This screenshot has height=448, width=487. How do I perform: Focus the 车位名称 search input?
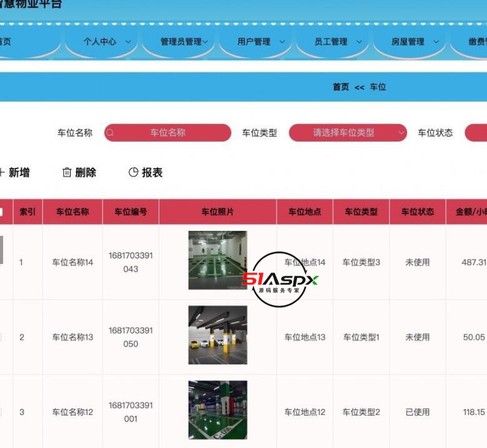168,133
